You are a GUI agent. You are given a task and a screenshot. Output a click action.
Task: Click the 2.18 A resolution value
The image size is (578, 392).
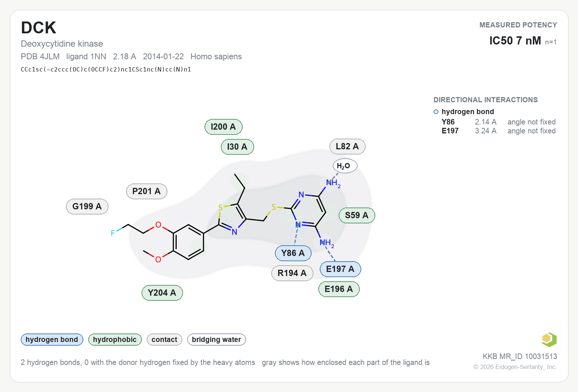[124, 56]
